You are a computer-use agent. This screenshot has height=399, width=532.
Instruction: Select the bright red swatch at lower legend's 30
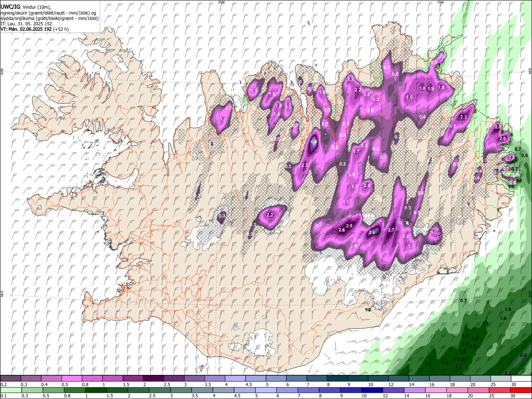(x=521, y=390)
